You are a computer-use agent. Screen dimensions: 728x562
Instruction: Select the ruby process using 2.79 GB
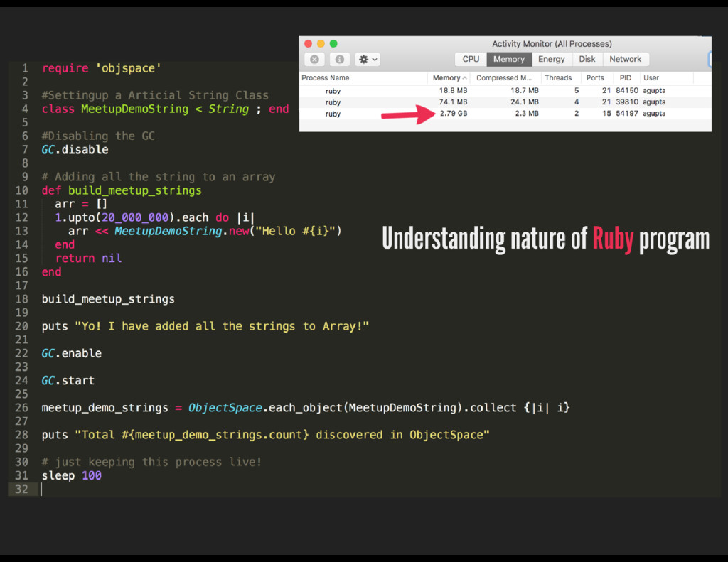505,114
